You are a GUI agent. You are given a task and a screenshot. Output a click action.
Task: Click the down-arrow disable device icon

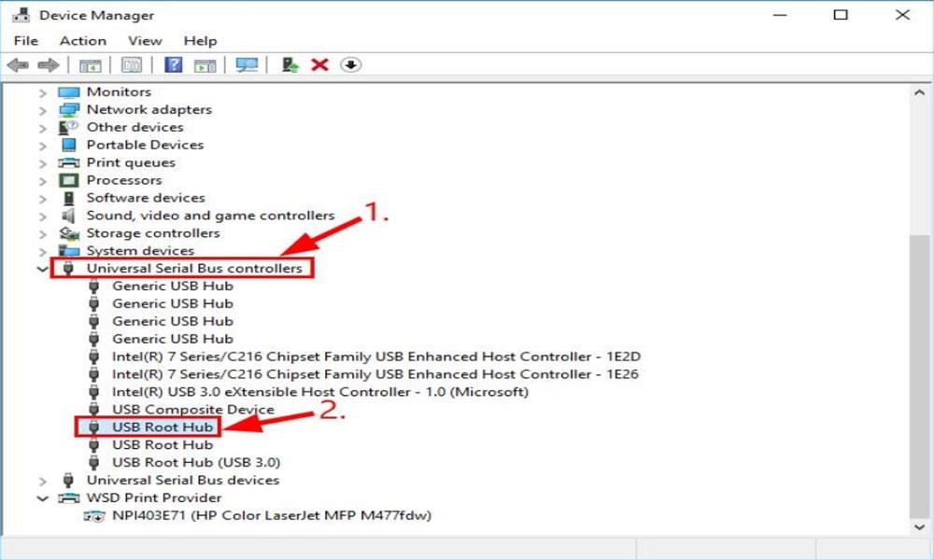click(x=351, y=64)
